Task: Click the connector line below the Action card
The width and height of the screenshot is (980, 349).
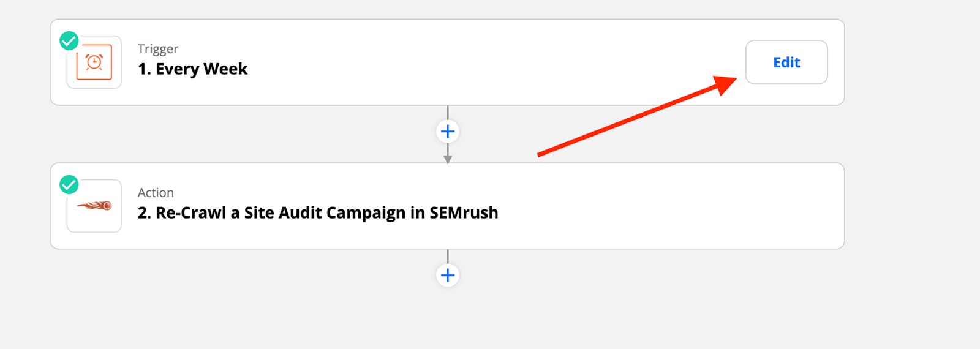Action: tap(448, 256)
